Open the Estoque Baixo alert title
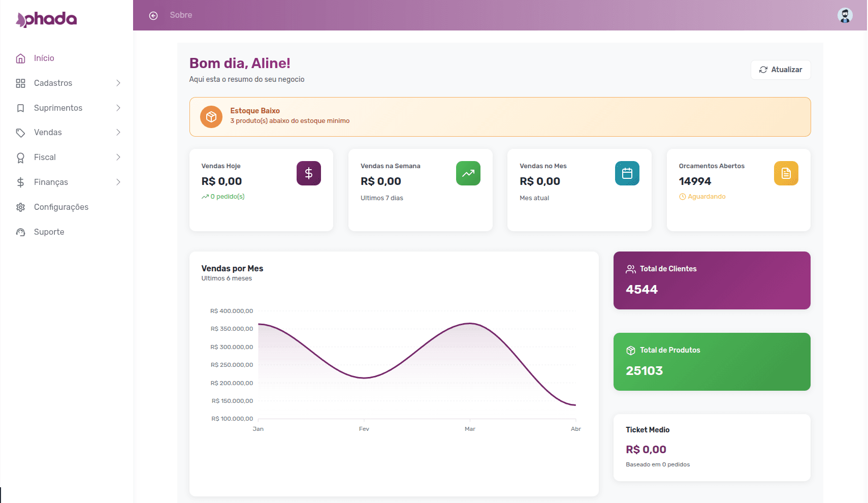 tap(255, 111)
